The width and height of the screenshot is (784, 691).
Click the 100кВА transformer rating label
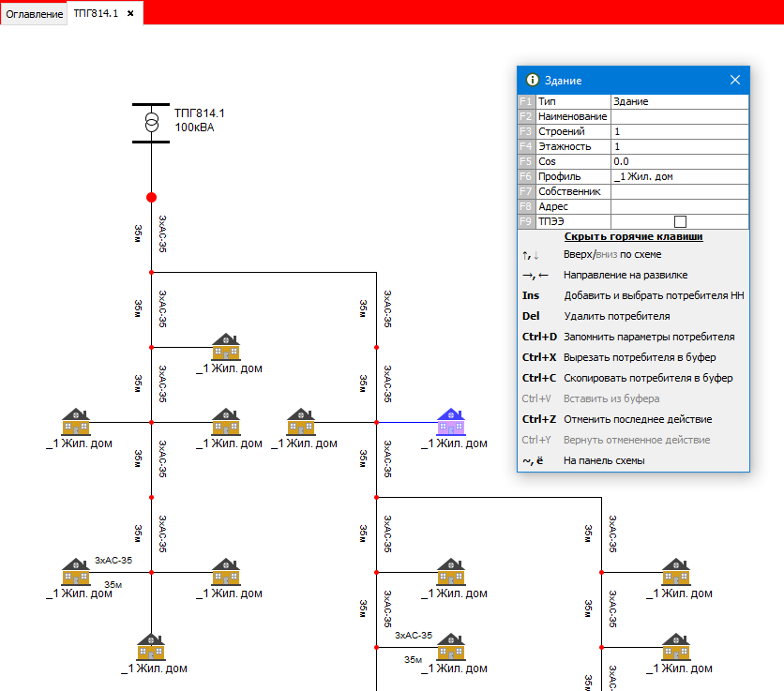tap(194, 128)
